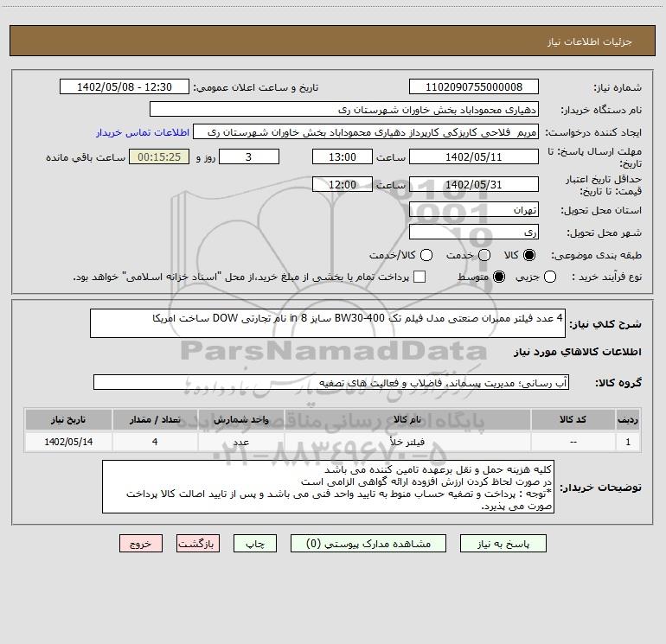Click the quantity cell showing 4
This screenshot has width=666, height=644.
point(155,442)
